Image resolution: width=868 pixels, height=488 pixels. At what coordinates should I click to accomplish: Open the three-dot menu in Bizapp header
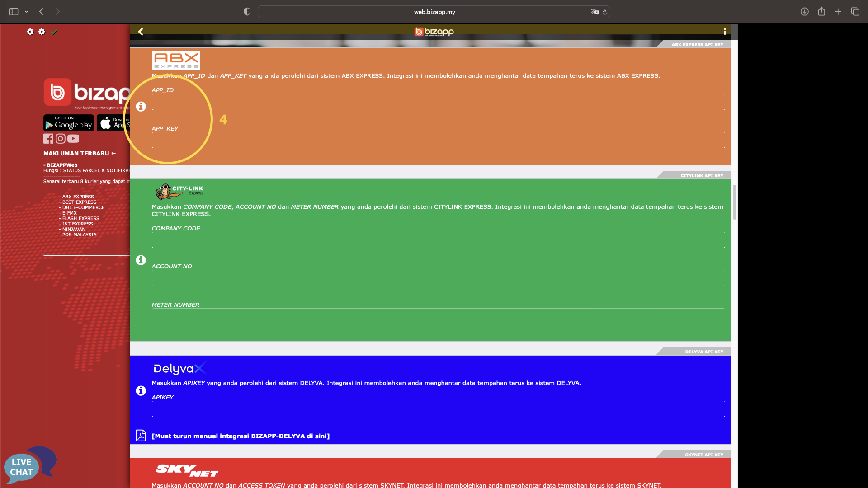725,32
